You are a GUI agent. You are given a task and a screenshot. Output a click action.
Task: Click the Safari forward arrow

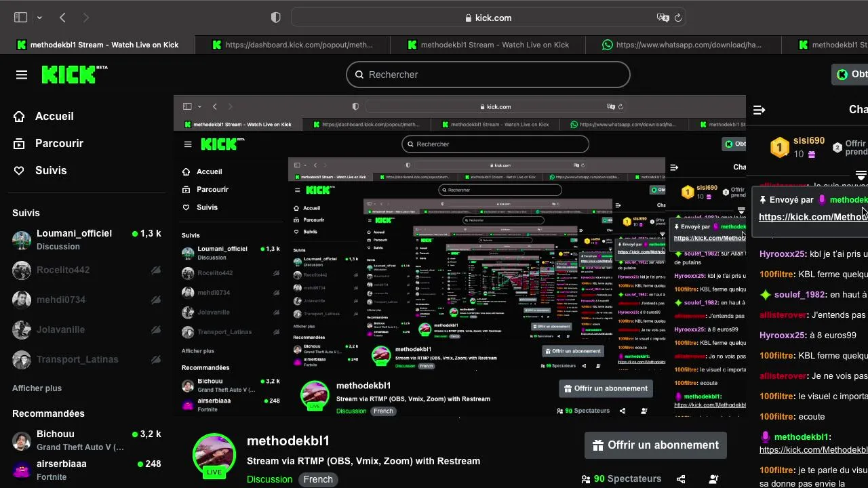click(85, 18)
